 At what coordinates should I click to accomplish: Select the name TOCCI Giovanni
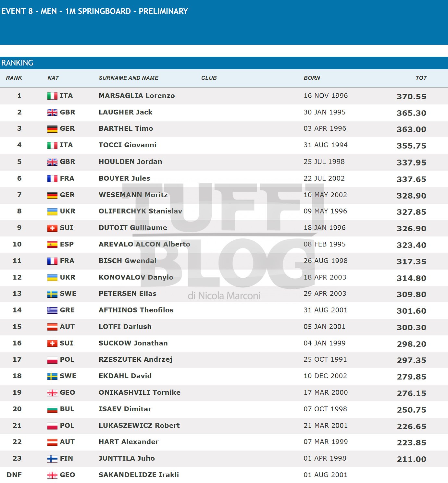tap(128, 145)
